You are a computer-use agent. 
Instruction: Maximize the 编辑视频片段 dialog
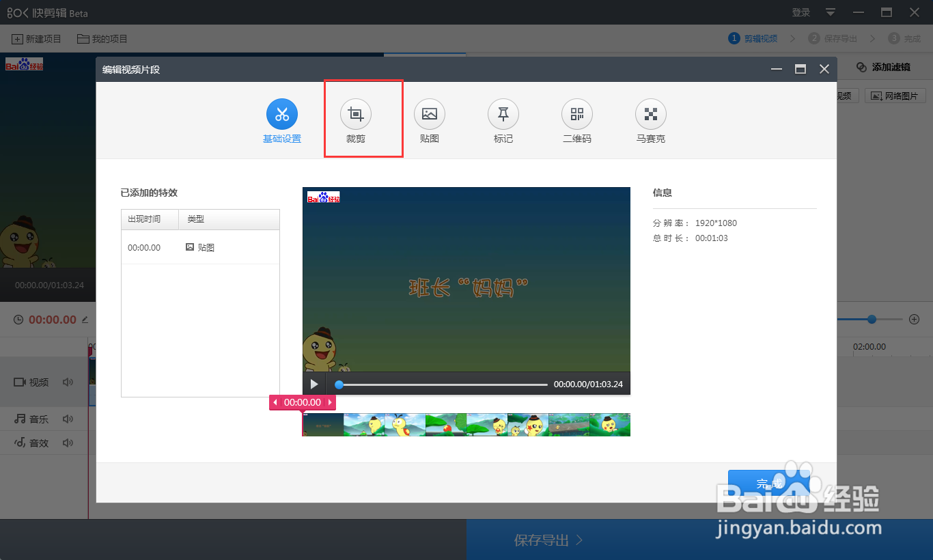tap(800, 69)
